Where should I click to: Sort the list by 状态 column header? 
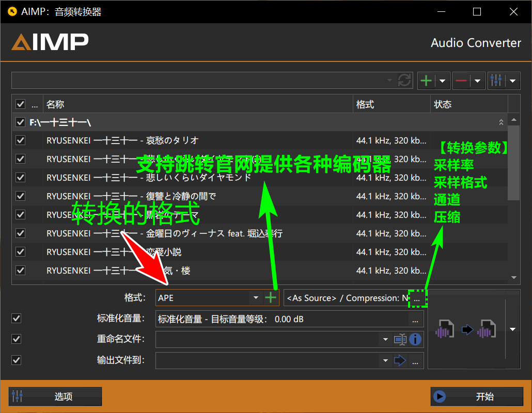(469, 104)
